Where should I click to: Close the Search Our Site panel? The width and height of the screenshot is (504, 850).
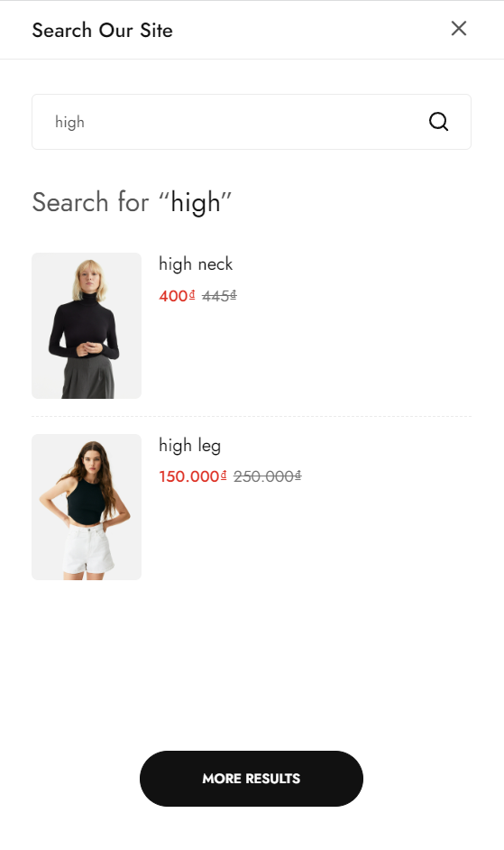pos(459,29)
